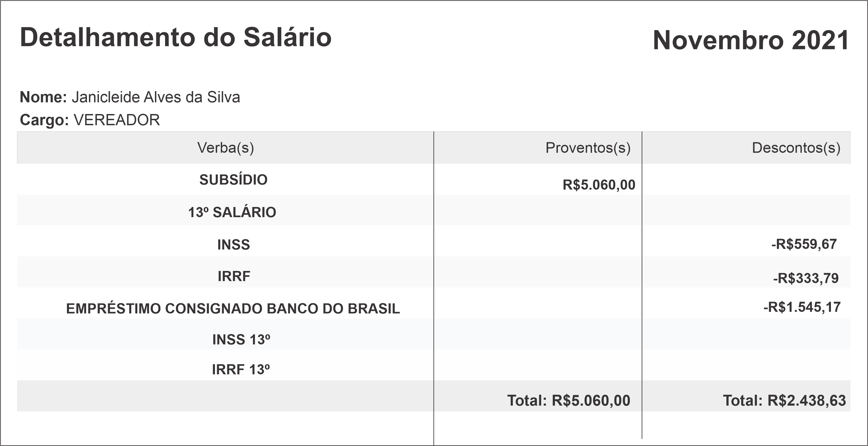The width and height of the screenshot is (868, 446).
Task: Select the "Novembro 2021" period heading
Action: (750, 40)
